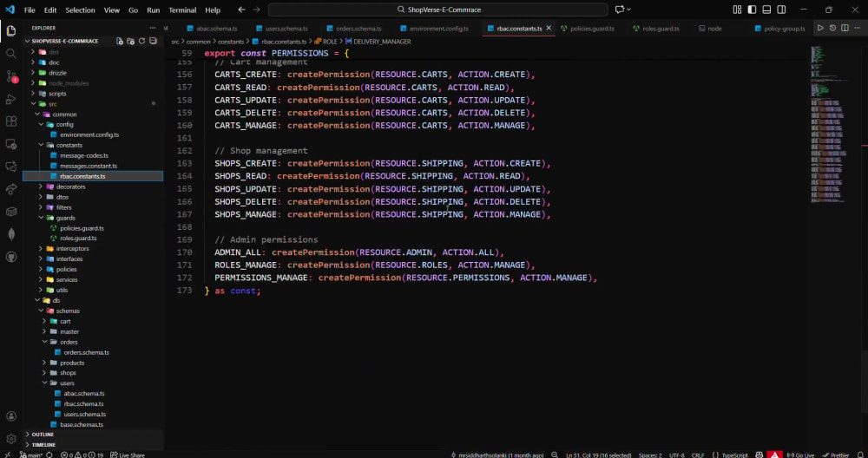The width and height of the screenshot is (868, 458).
Task: Click the Live Share status bar button
Action: click(x=128, y=455)
